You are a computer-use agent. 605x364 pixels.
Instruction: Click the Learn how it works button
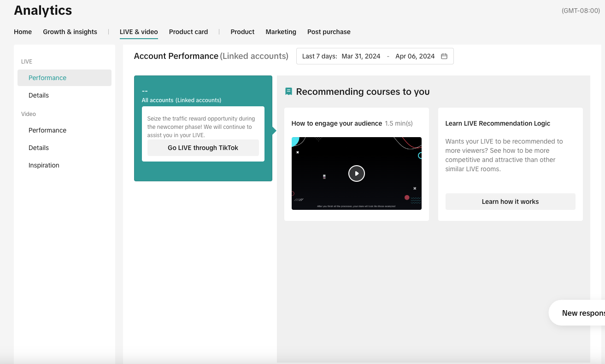point(510,202)
